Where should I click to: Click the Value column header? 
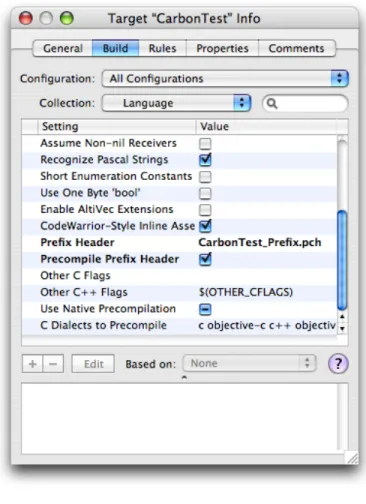pyautogui.click(x=266, y=127)
